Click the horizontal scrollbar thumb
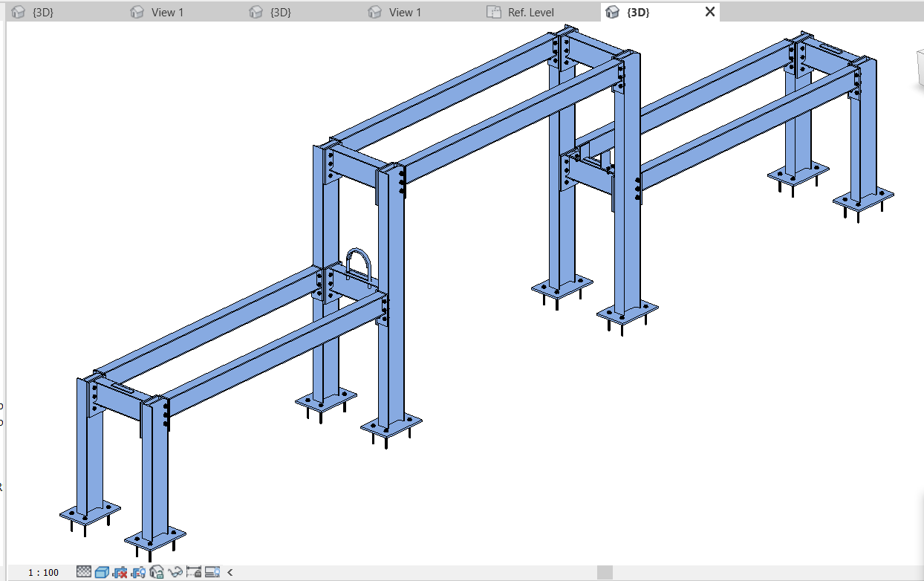The height and width of the screenshot is (581, 924). [x=605, y=572]
